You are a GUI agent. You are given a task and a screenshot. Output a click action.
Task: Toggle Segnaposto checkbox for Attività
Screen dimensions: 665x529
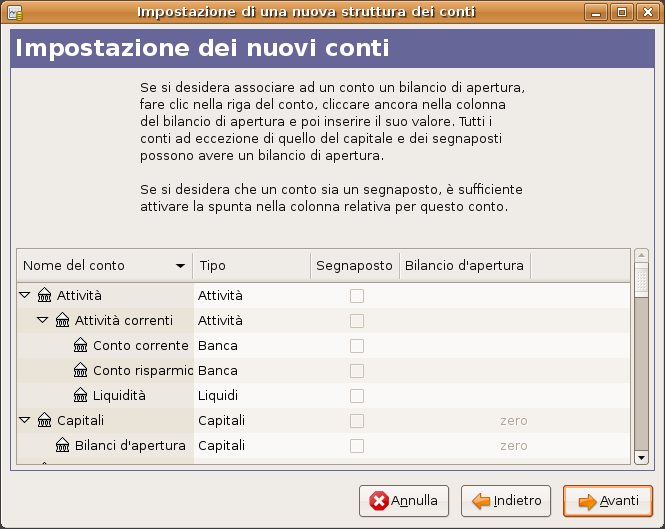coord(357,296)
